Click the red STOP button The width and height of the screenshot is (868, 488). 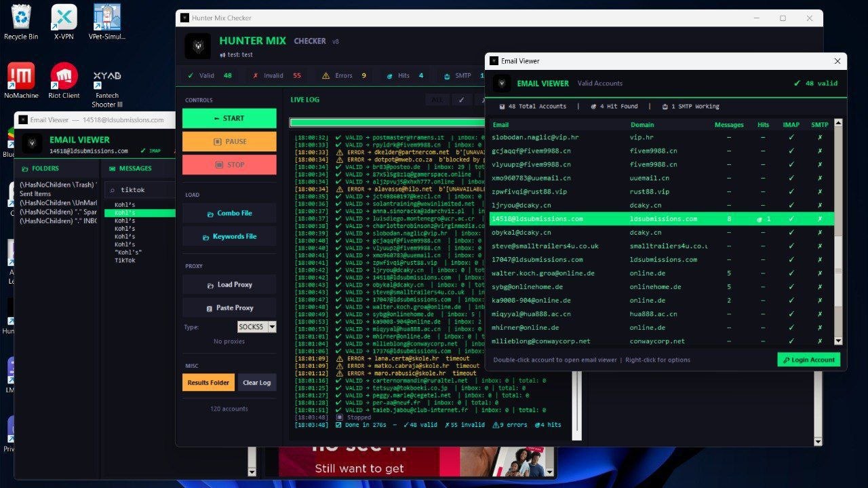(x=229, y=164)
